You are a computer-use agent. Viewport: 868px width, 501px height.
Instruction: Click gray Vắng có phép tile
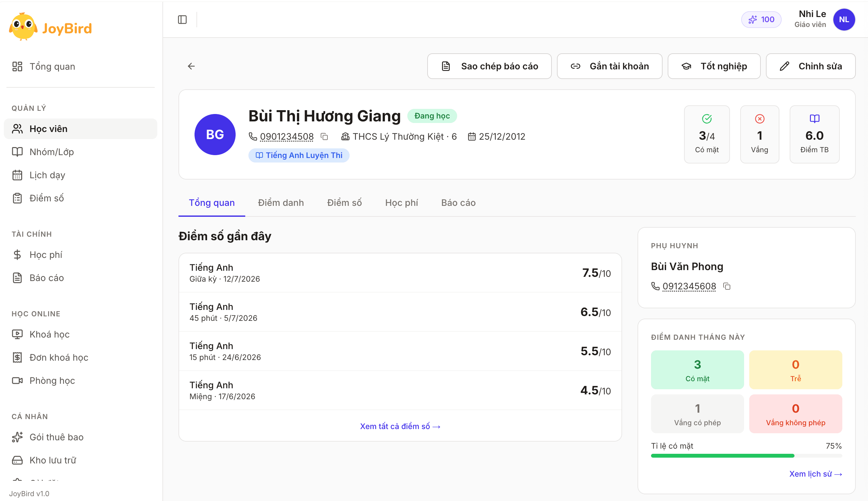[x=697, y=414]
